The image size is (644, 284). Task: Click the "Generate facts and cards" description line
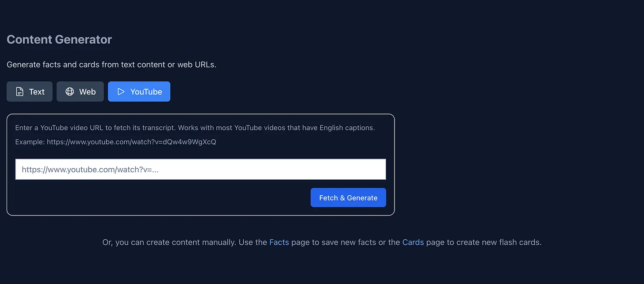(111, 64)
